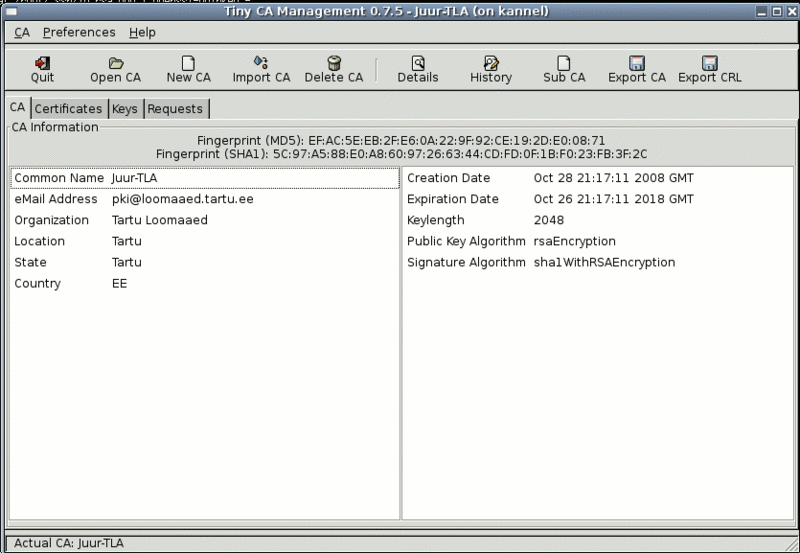Click Creation Date value Oct 28 2008
This screenshot has width=800, height=553.
click(x=613, y=178)
